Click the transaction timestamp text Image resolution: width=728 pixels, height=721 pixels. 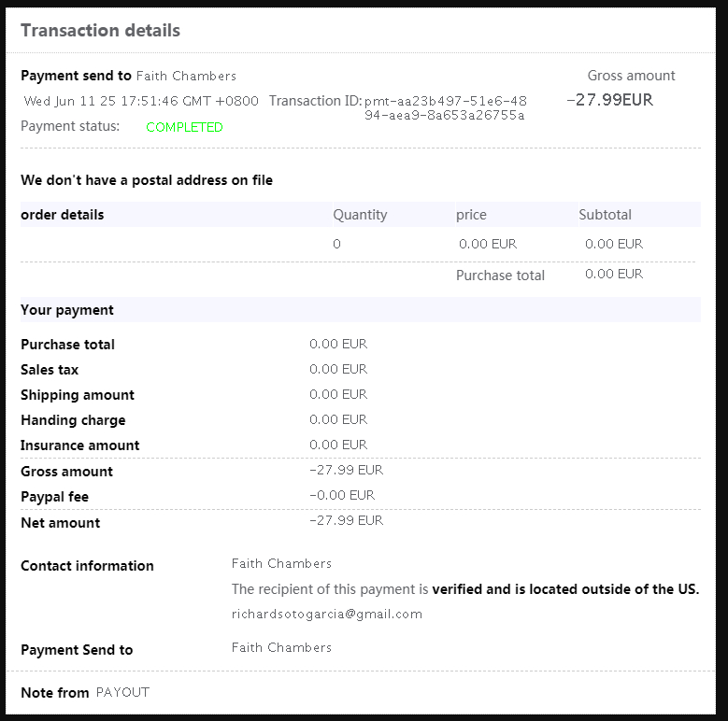point(141,101)
